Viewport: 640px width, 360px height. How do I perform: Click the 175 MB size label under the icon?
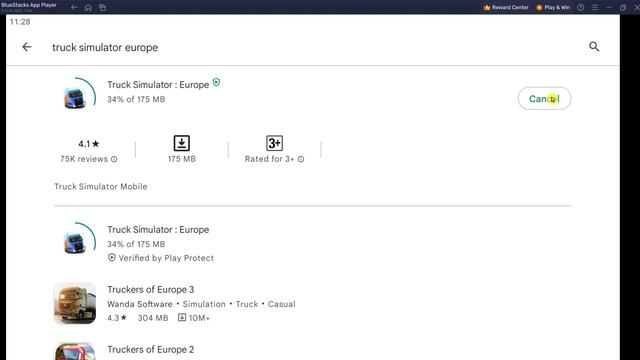tap(182, 159)
